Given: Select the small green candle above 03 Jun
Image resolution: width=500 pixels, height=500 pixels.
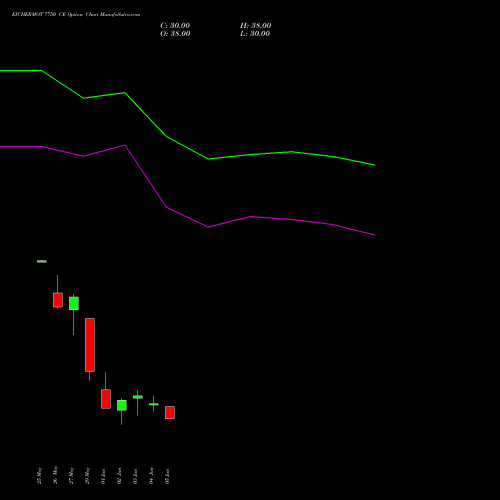Looking at the screenshot, I should click(138, 397).
